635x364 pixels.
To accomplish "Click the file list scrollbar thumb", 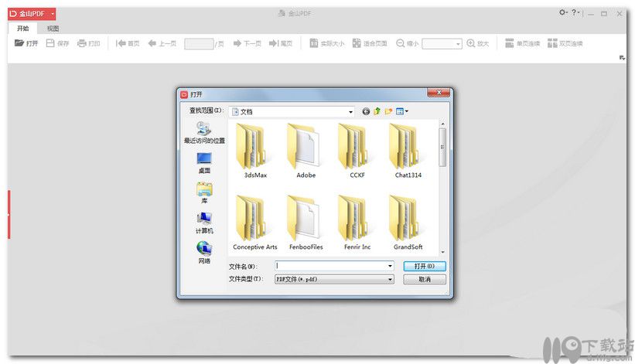I will (x=442, y=147).
